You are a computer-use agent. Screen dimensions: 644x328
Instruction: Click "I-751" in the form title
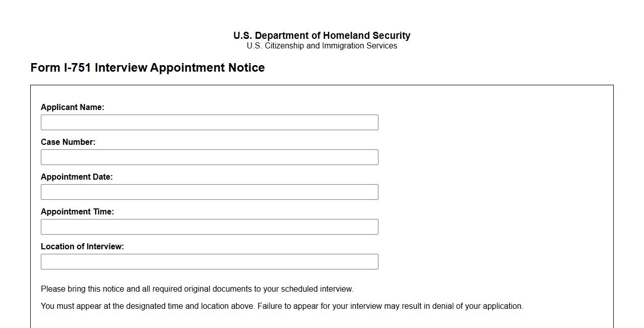coord(77,68)
